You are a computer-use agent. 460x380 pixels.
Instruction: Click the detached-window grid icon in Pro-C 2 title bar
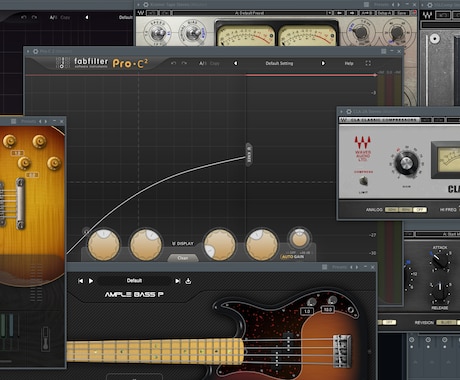[x=384, y=51]
